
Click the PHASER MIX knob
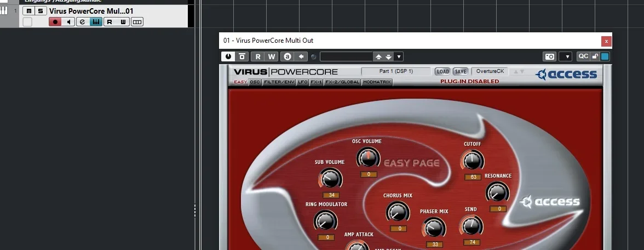tap(434, 228)
